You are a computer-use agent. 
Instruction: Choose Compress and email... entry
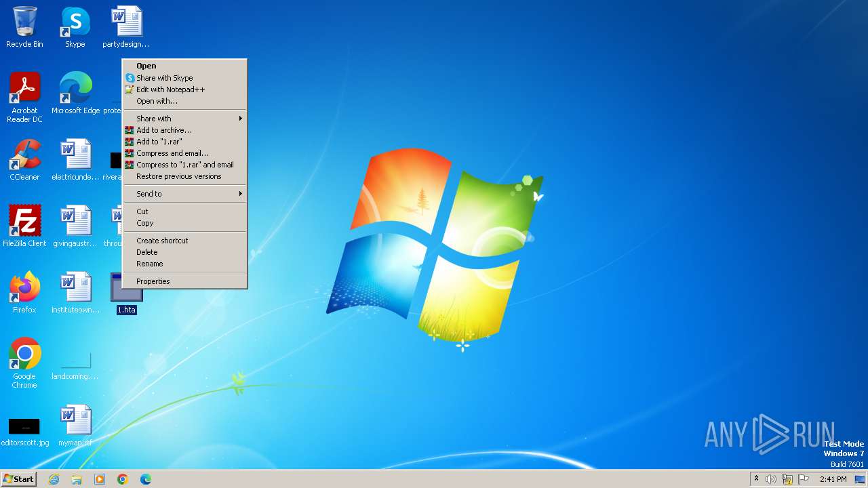[184, 153]
